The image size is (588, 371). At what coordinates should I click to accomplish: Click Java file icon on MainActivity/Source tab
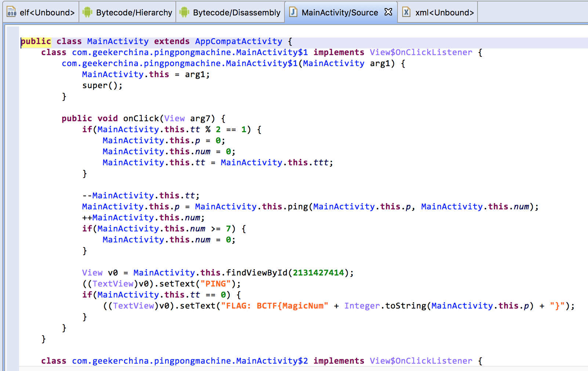click(293, 12)
